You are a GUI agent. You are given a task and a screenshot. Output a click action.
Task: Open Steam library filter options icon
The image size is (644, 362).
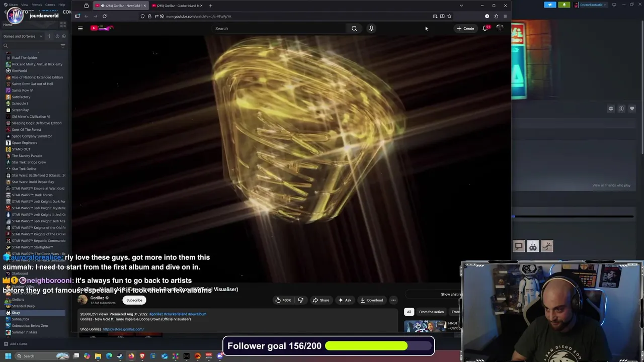click(63, 46)
